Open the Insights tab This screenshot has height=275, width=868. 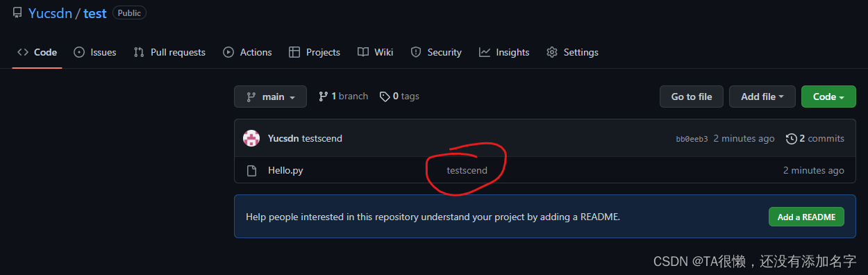click(x=504, y=52)
